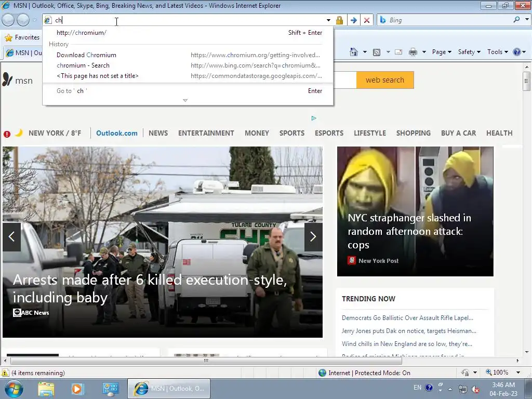
Task: Click the red weather alert icon
Action: (7, 134)
